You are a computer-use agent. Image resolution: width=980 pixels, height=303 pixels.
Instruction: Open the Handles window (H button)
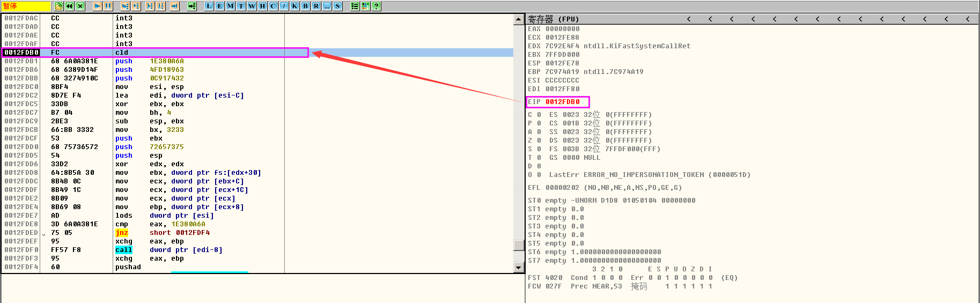tap(262, 6)
